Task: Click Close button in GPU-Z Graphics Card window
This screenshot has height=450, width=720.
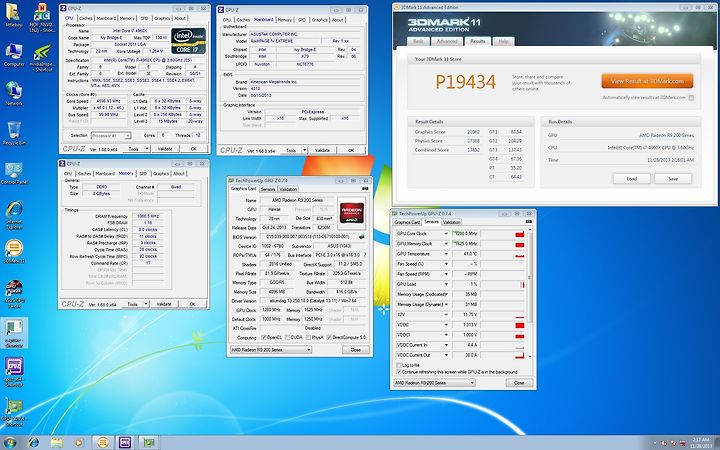Action: click(356, 350)
